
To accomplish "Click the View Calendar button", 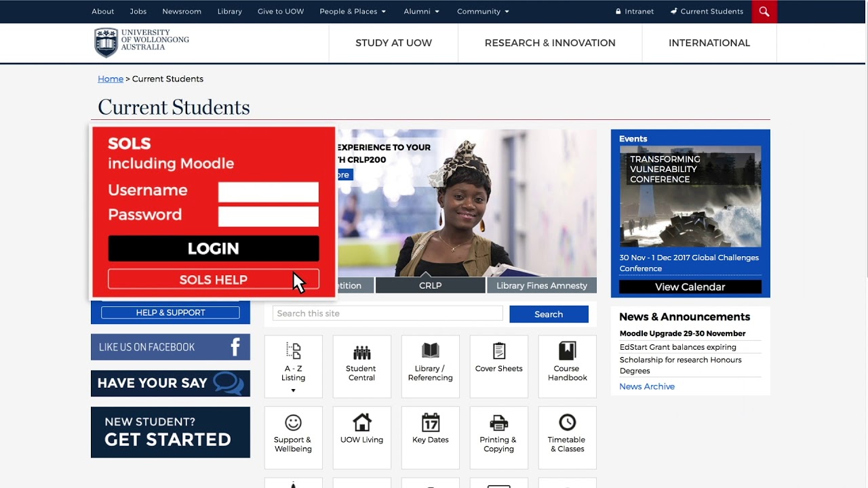I will [690, 287].
